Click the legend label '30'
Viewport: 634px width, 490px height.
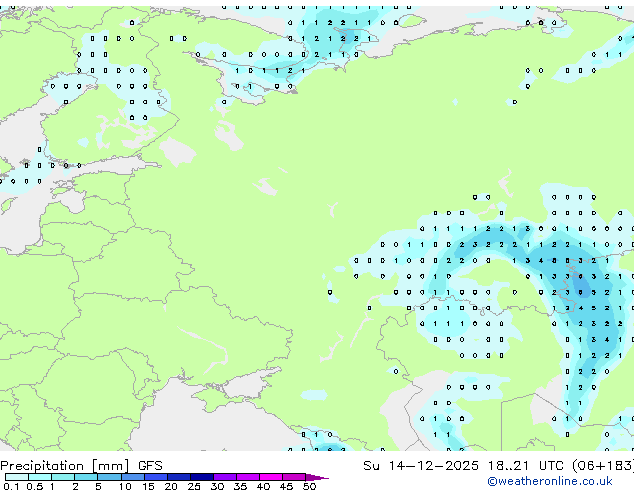coord(217,486)
